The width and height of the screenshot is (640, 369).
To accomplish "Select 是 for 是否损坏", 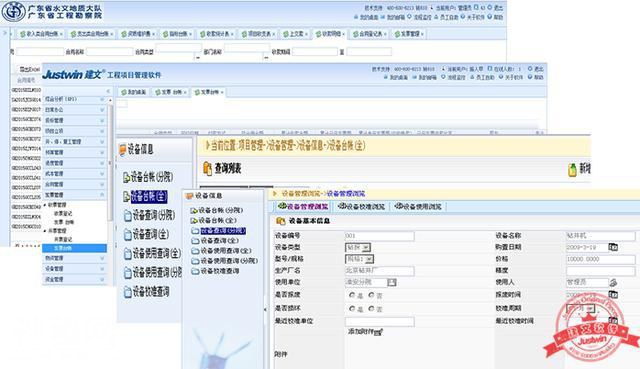I will pos(352,309).
